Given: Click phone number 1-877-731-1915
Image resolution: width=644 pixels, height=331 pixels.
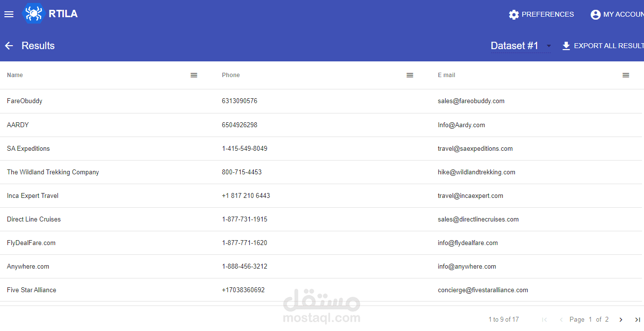Looking at the screenshot, I should tap(244, 219).
